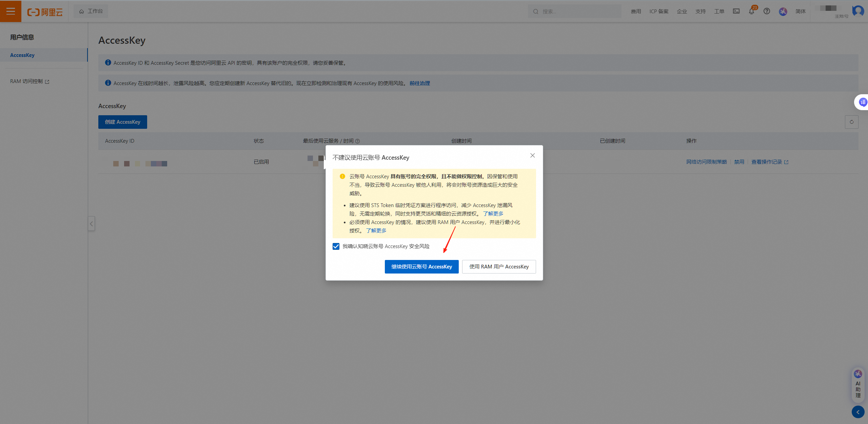Toggle 我确认知晓云账号 AccessKey 安全风险 checkbox

coord(336,246)
